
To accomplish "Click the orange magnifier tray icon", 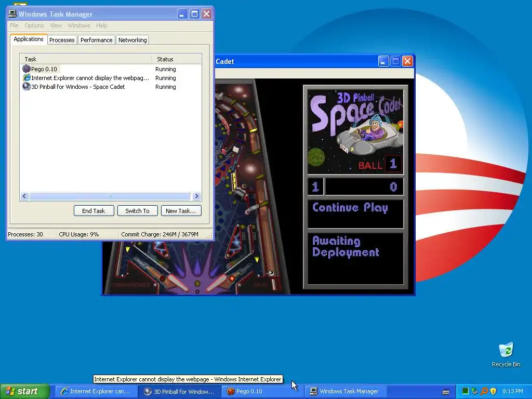I will (484, 391).
